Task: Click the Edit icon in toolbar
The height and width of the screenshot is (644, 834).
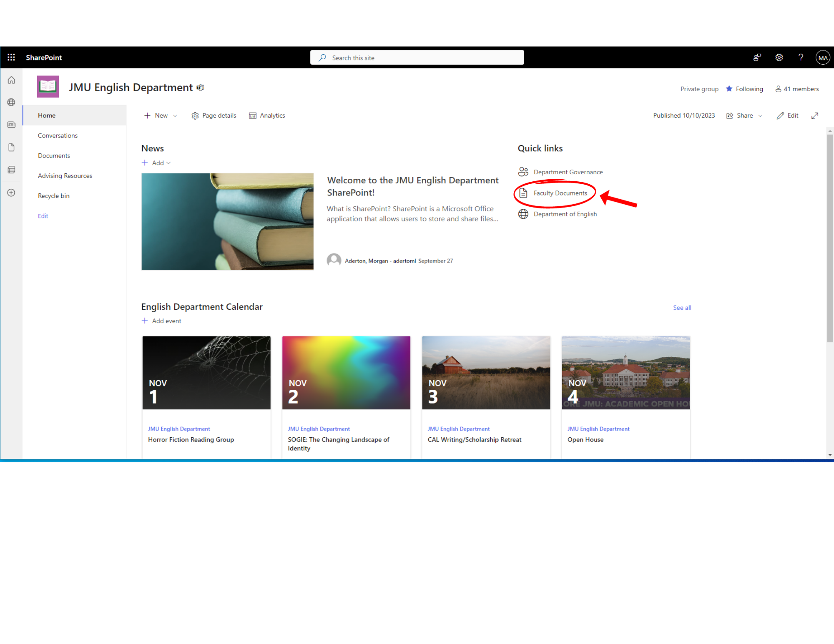Action: click(x=786, y=115)
